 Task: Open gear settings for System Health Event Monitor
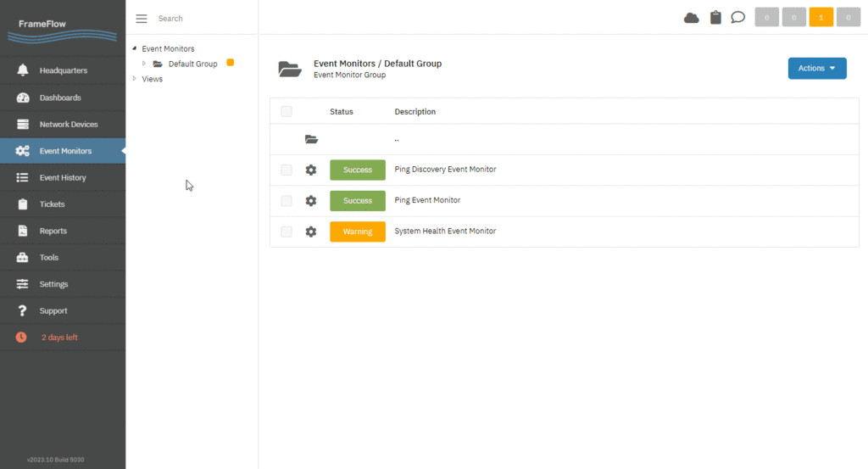click(x=311, y=232)
